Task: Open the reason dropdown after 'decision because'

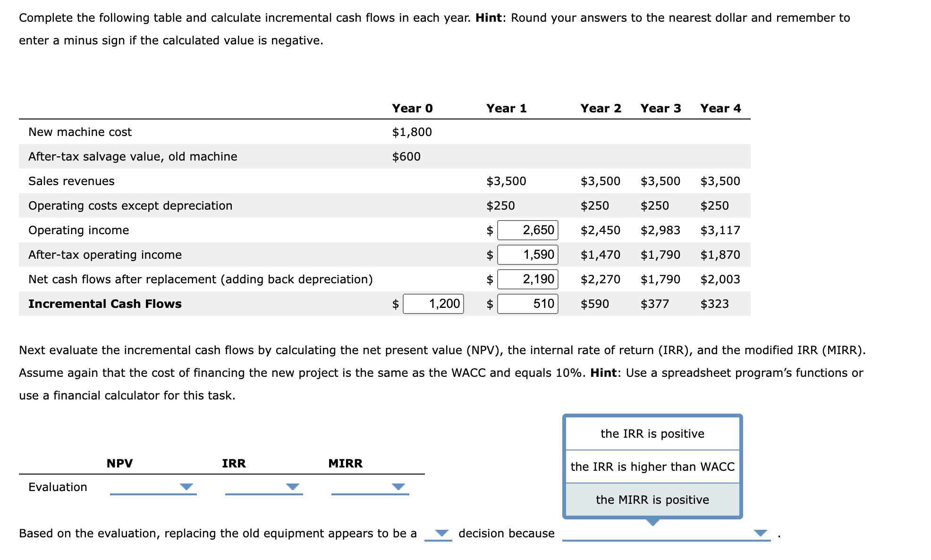Action: 666,534
